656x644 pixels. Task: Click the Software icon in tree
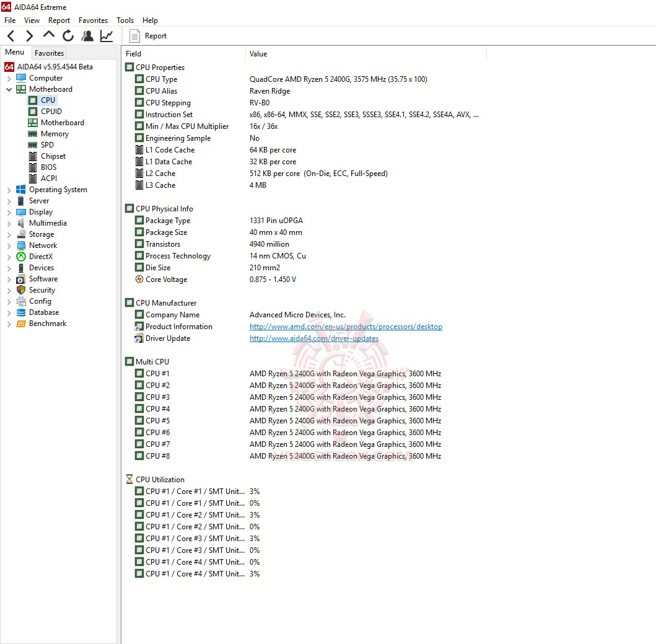pyautogui.click(x=21, y=279)
